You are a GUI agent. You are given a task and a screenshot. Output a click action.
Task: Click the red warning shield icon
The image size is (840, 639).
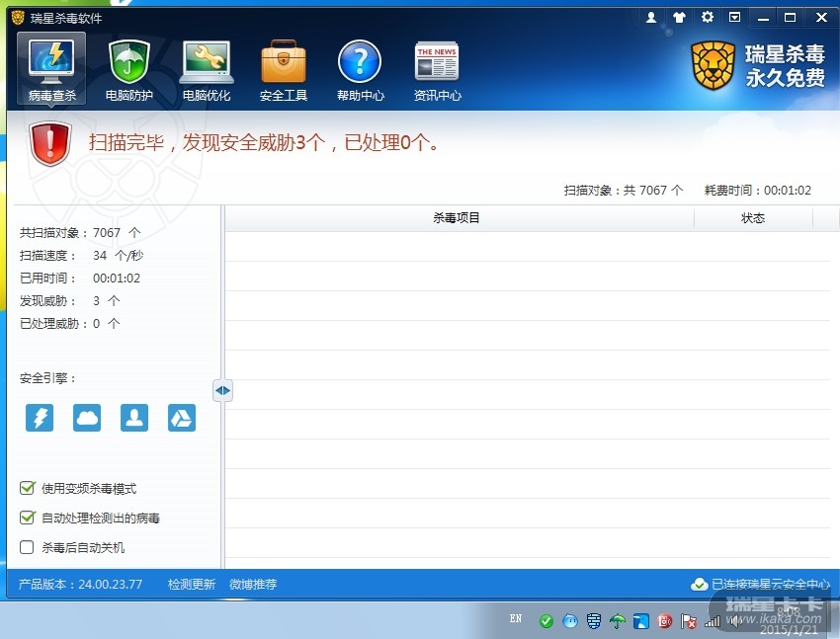click(x=50, y=143)
